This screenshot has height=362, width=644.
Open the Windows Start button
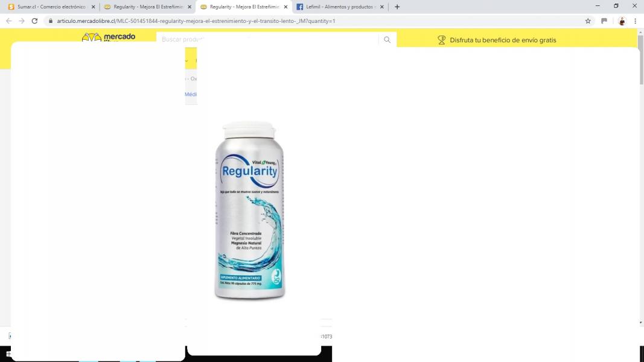(7, 354)
